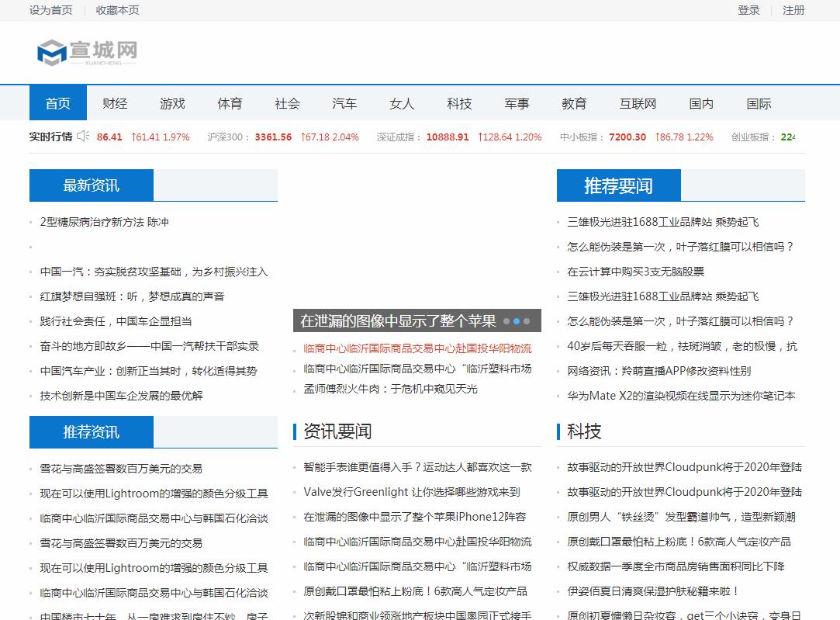
Task: Click the 深证成指 index value 10888.91
Action: click(448, 137)
